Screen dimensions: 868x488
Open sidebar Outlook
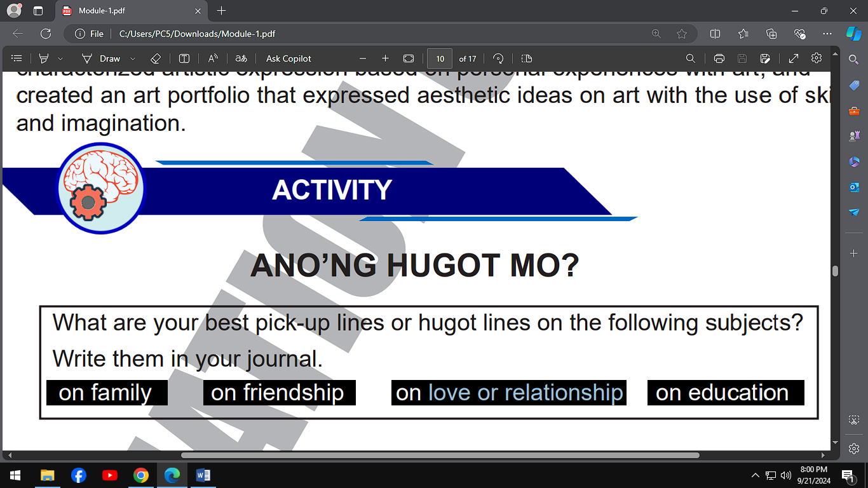tap(853, 187)
